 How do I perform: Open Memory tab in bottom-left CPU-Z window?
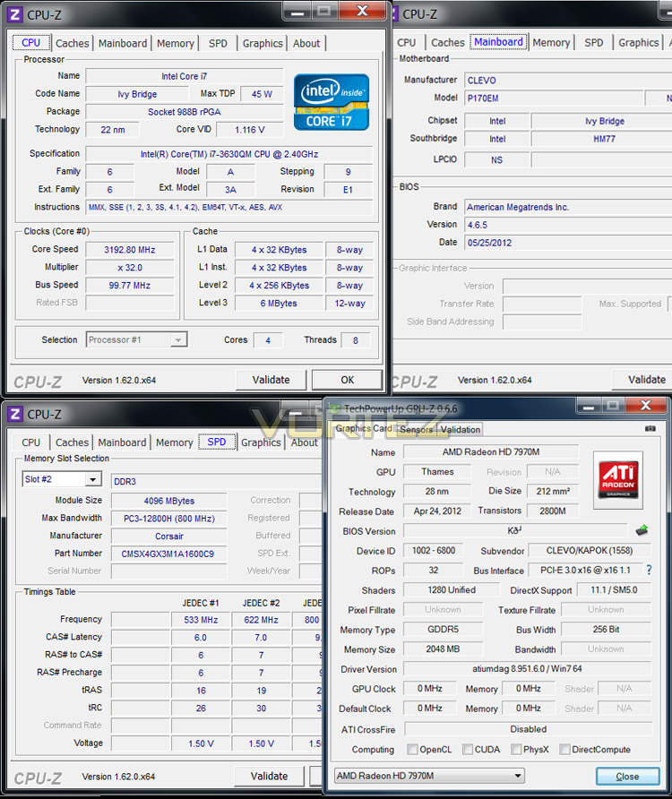(175, 442)
